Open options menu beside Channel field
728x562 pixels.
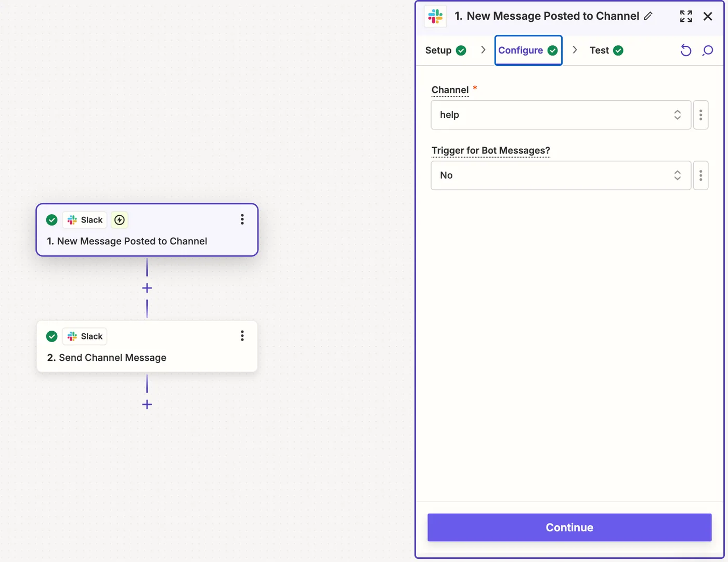(700, 115)
